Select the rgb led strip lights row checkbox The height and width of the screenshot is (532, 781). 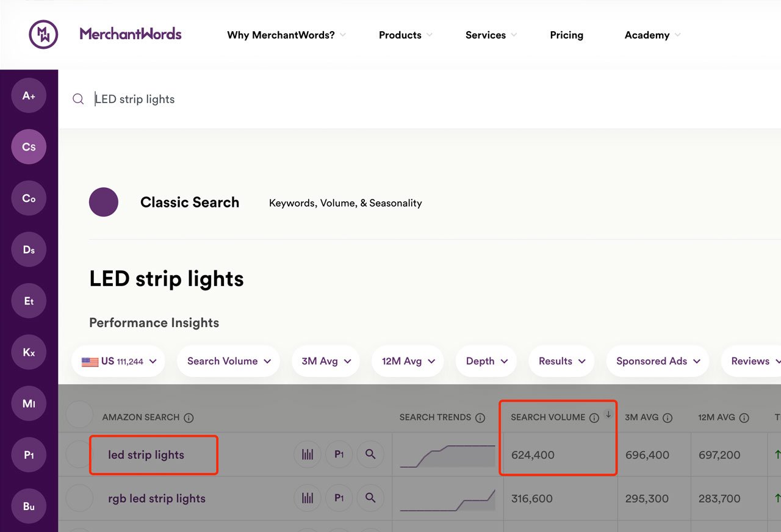[x=79, y=498]
